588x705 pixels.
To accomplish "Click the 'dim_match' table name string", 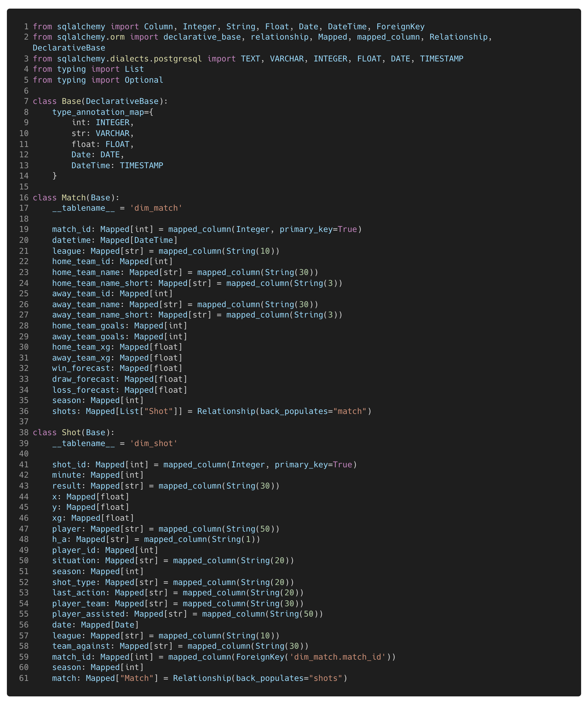I will coord(156,208).
